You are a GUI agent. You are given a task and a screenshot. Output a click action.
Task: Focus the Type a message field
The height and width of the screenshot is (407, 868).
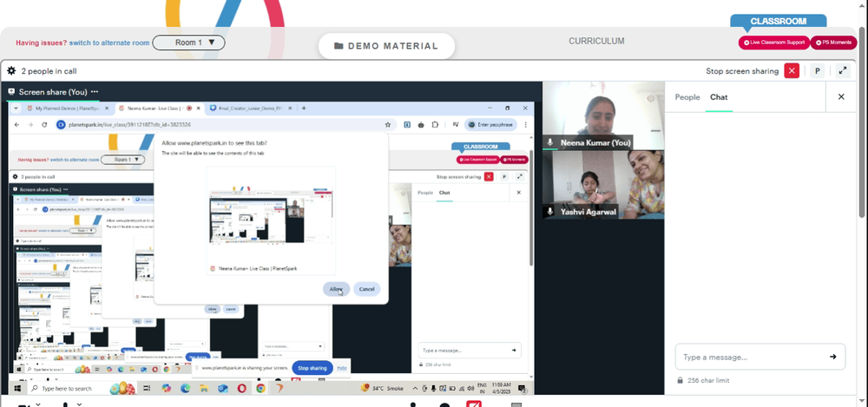click(x=759, y=358)
